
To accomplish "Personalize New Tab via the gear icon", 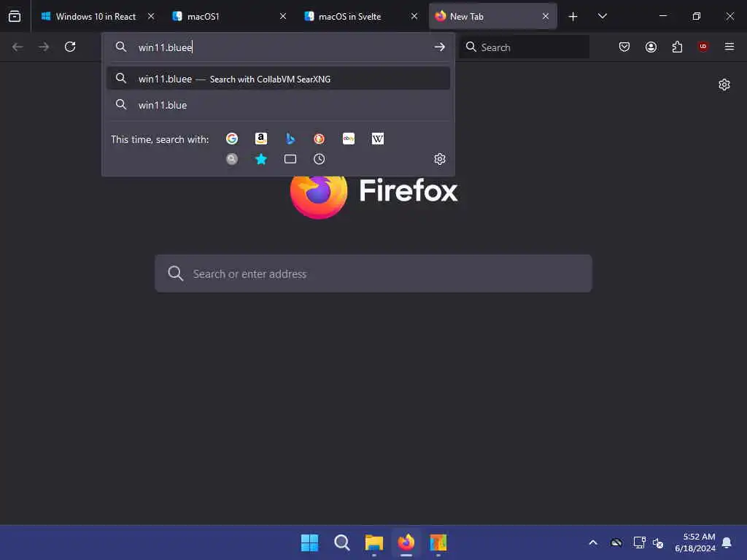I will (x=724, y=85).
